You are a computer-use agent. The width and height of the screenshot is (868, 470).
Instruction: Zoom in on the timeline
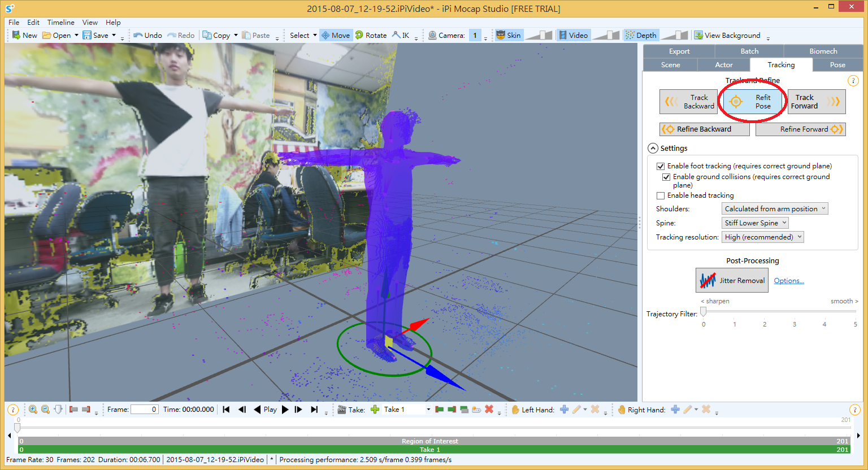33,410
